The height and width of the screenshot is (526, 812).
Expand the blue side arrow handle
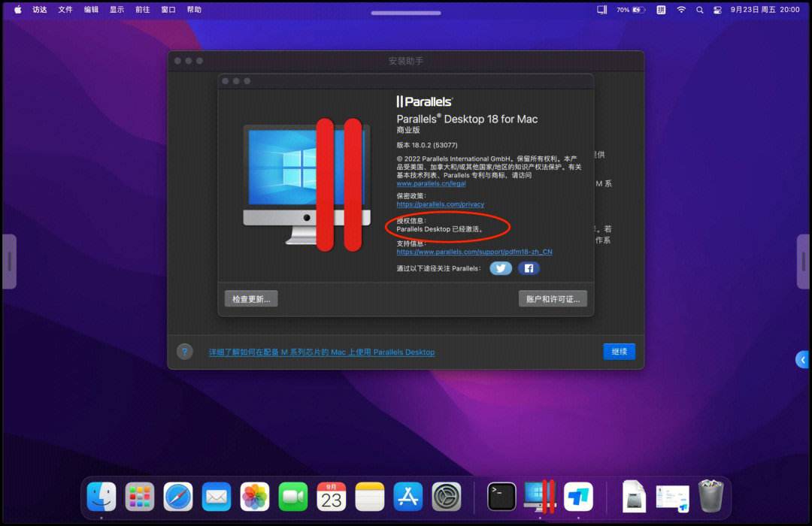(x=803, y=359)
